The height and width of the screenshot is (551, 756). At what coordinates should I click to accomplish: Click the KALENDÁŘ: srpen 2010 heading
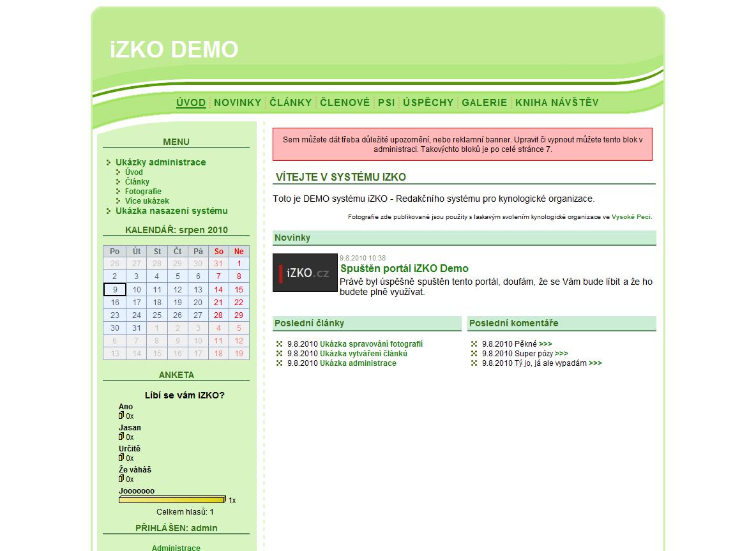176,230
